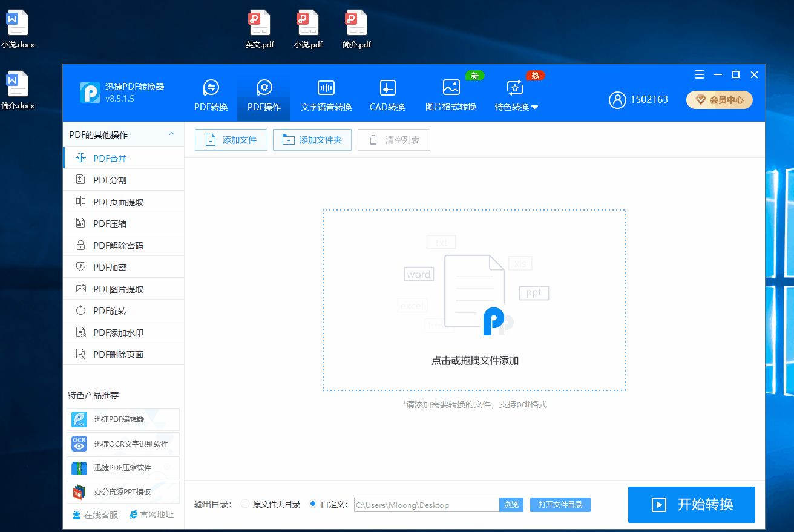Screen dimensions: 794x532
Task: Select PDF删除页面 in sidebar
Action: click(x=123, y=354)
